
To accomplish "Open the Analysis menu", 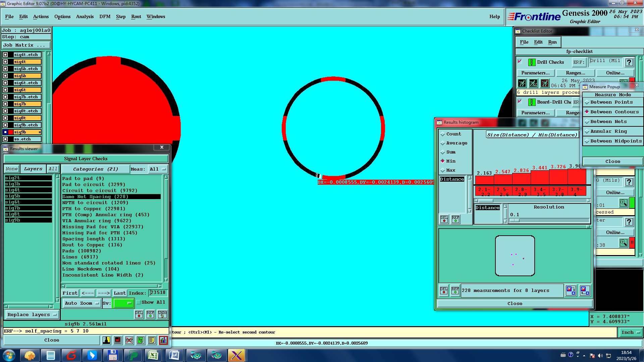I will coord(85,16).
